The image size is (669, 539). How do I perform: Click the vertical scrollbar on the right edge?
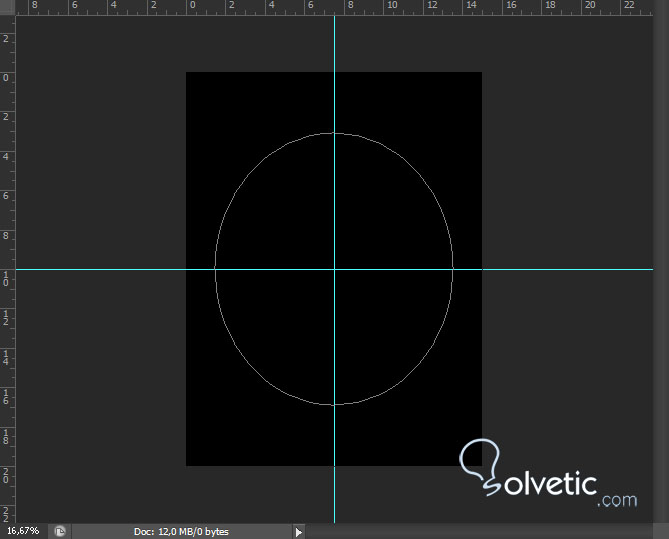[661, 269]
